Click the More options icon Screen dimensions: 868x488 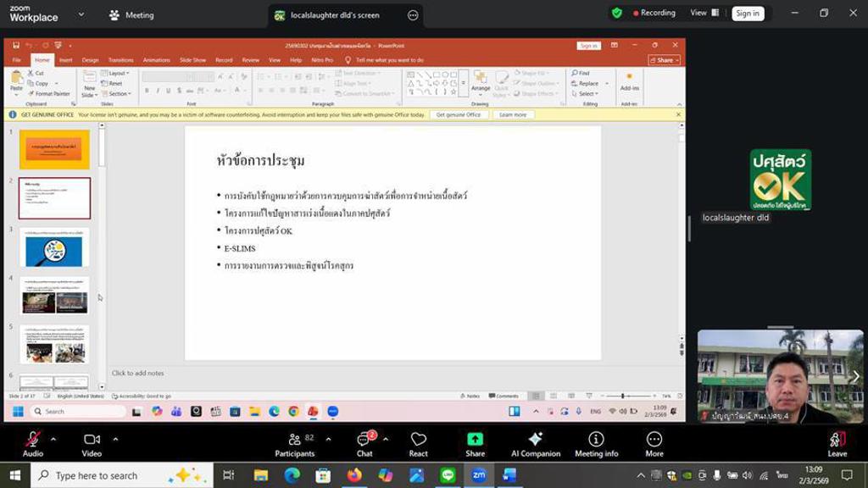point(654,440)
